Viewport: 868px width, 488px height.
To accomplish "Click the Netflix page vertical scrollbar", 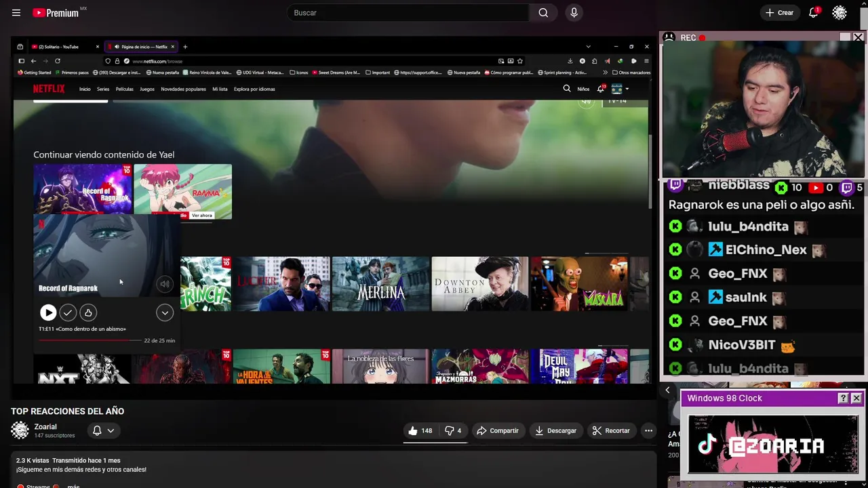I will pos(650,173).
